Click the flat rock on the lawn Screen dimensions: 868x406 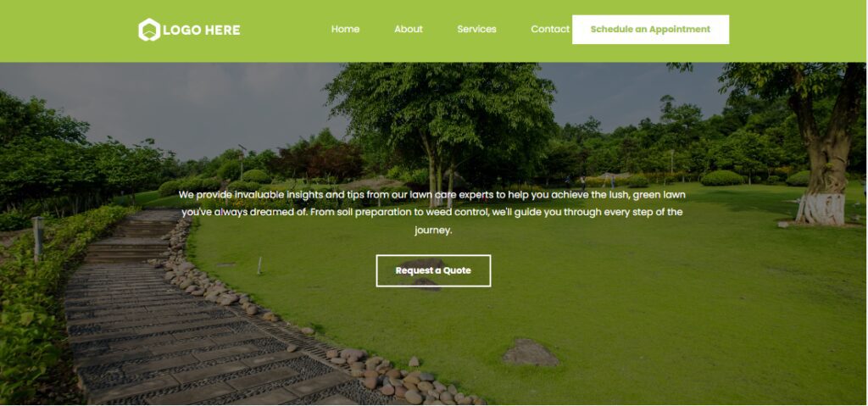[531, 353]
